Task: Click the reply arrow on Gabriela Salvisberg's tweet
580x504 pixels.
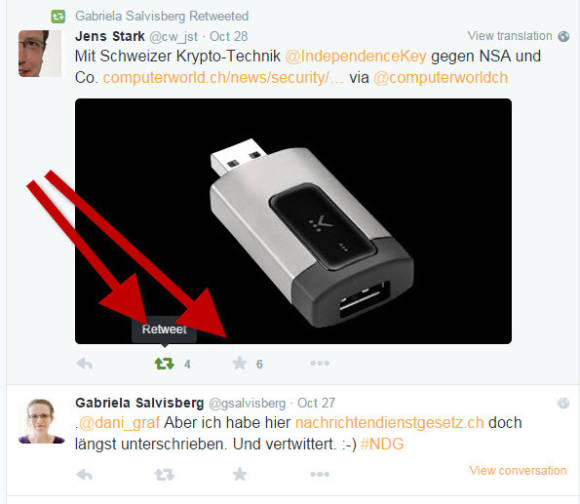Action: 84,474
